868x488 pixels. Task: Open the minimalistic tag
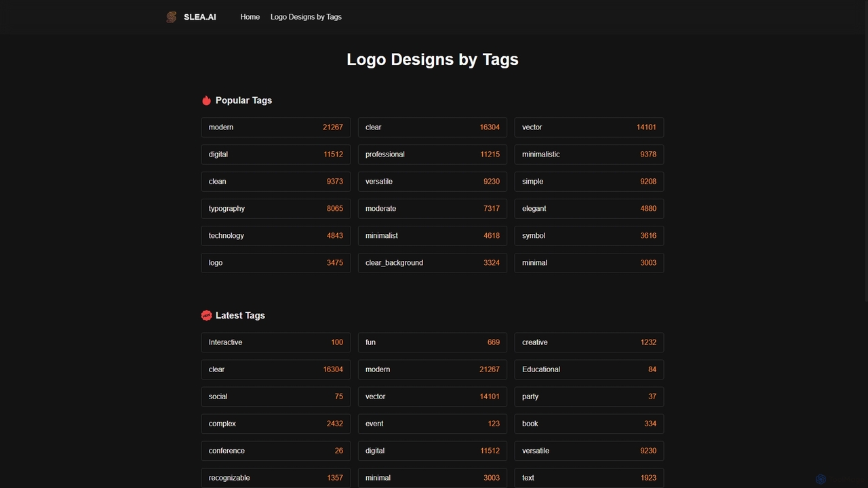pos(589,155)
